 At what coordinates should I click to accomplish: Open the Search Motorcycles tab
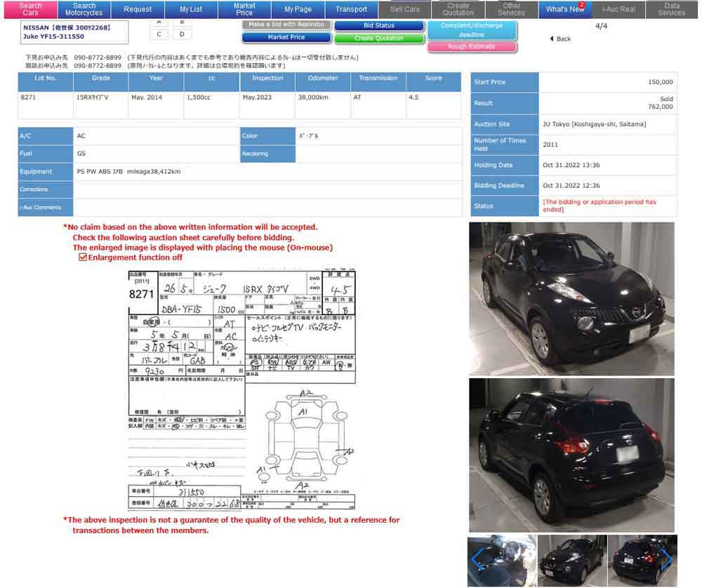pyautogui.click(x=84, y=9)
